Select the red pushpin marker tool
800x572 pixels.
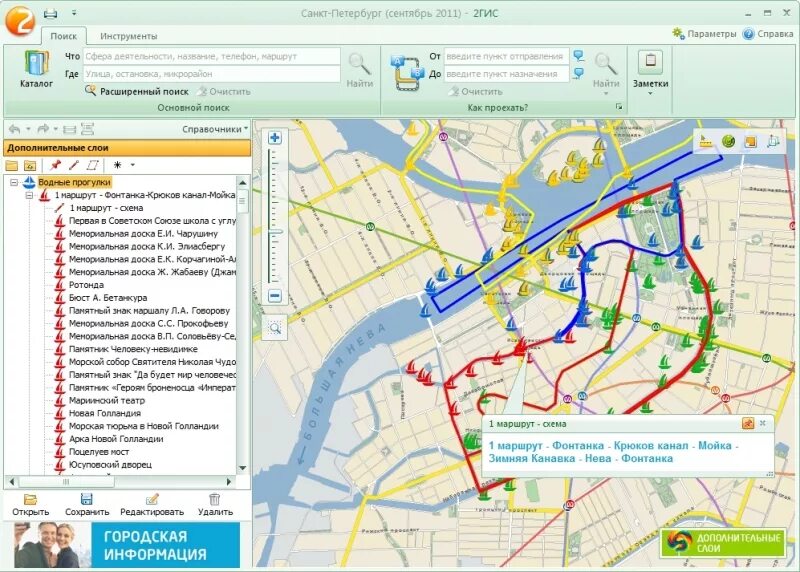[55, 165]
